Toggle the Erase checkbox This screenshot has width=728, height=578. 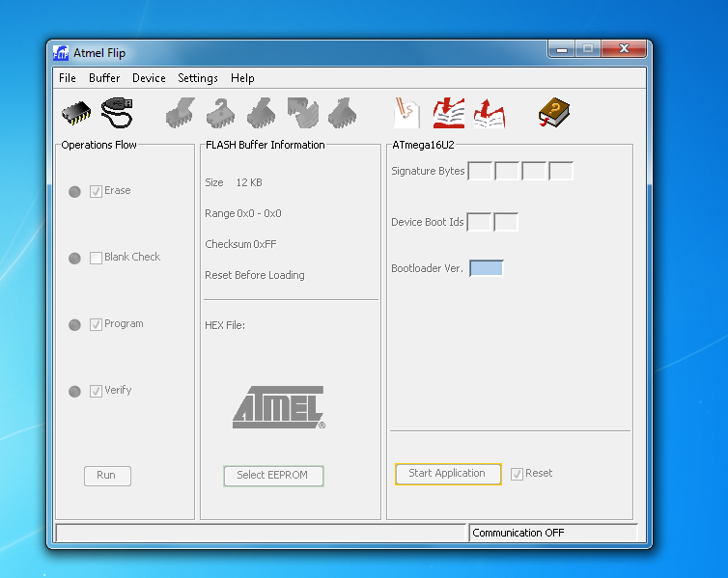point(96,191)
